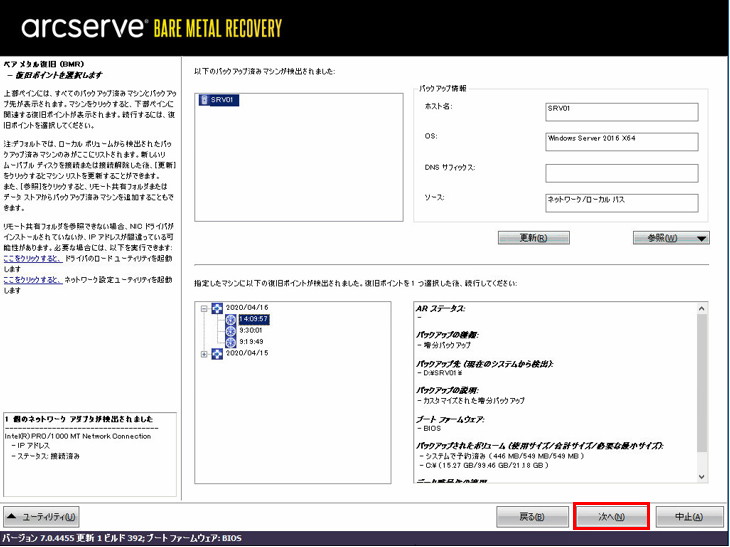Click the 9:30:01 recovery point icon
730x547 pixels.
tap(231, 331)
